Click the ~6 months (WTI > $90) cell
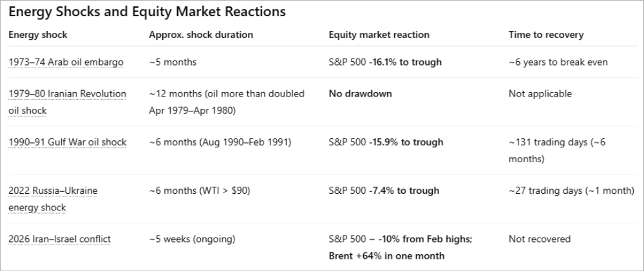The height and width of the screenshot is (271, 644). [200, 191]
